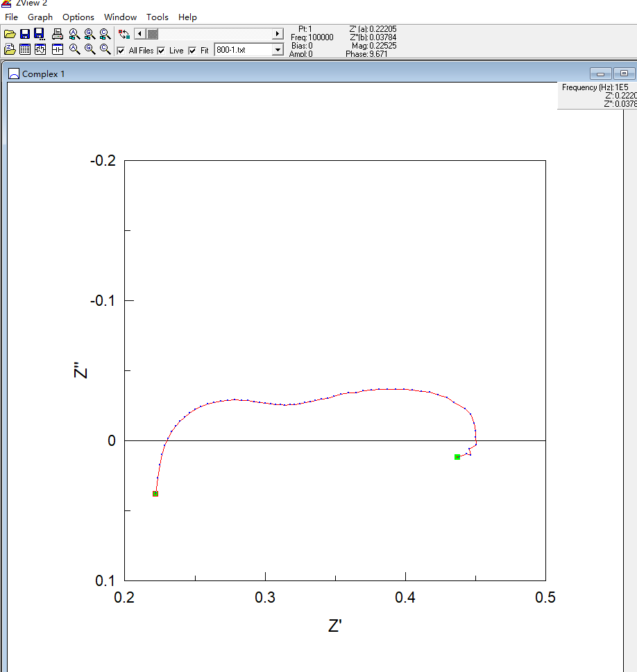Uncheck the All Files checkbox
The image size is (637, 672).
[x=121, y=51]
